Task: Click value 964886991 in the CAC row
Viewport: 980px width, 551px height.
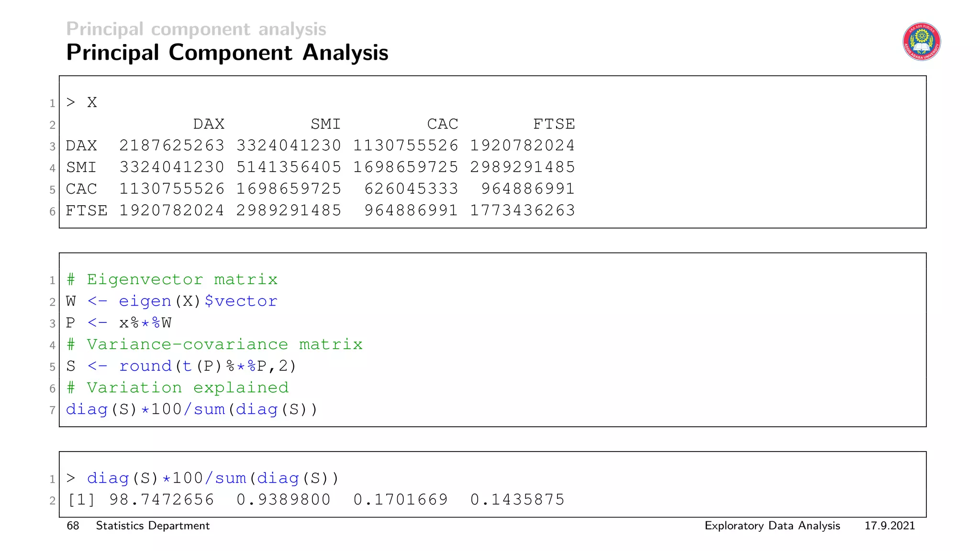Action: tap(528, 189)
